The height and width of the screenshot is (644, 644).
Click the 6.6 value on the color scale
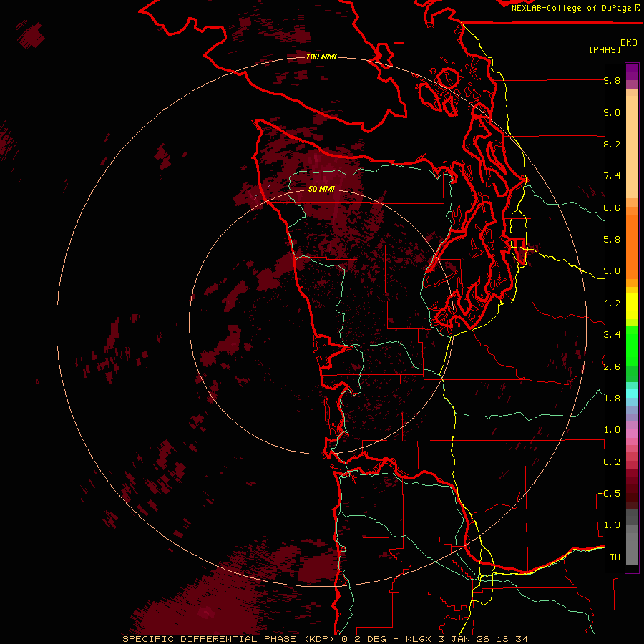click(612, 208)
